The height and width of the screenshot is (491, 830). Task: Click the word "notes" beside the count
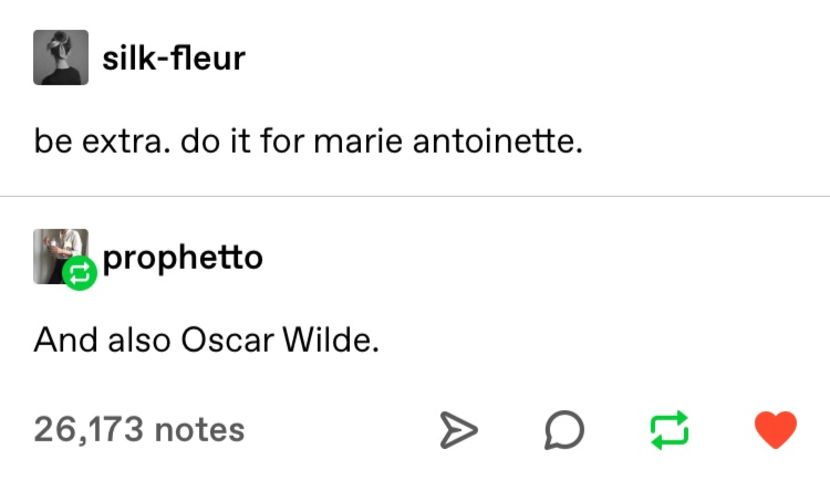coord(200,430)
